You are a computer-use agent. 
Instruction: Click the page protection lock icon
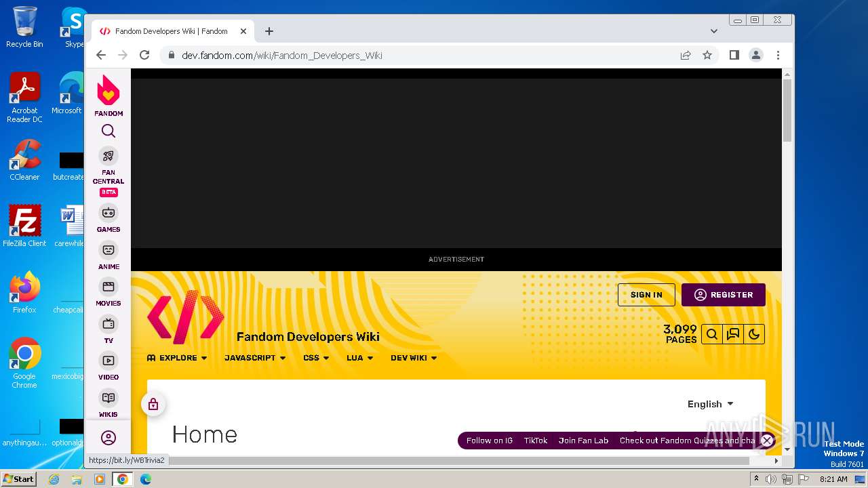pos(153,405)
